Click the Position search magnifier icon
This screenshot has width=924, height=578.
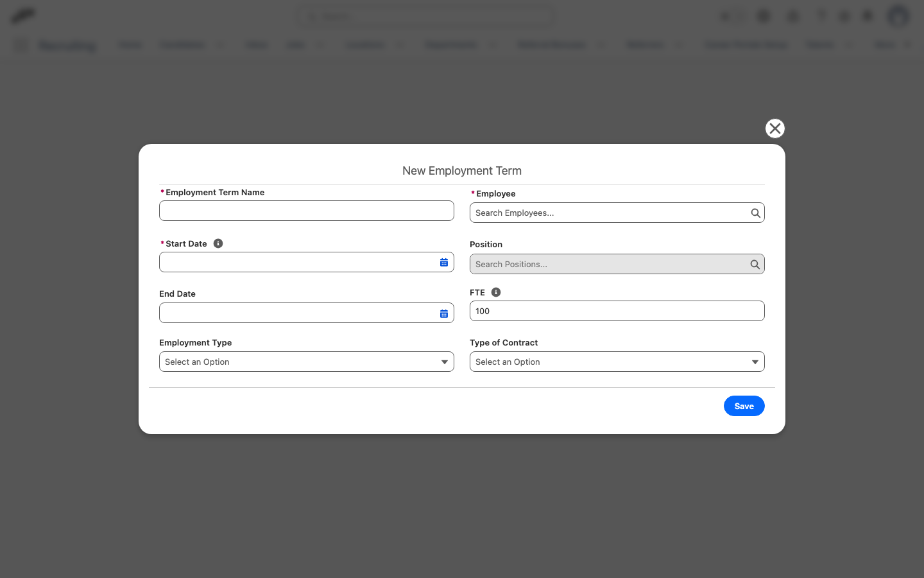[x=755, y=265]
